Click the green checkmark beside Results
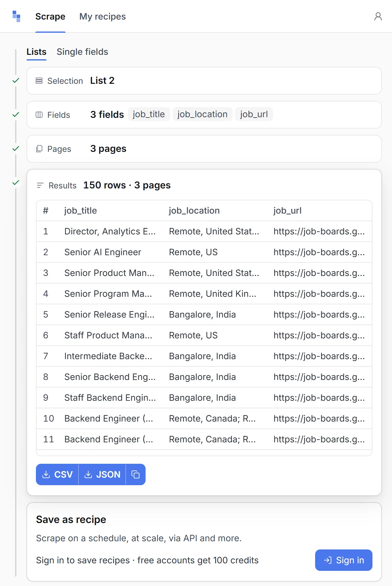 [x=16, y=182]
